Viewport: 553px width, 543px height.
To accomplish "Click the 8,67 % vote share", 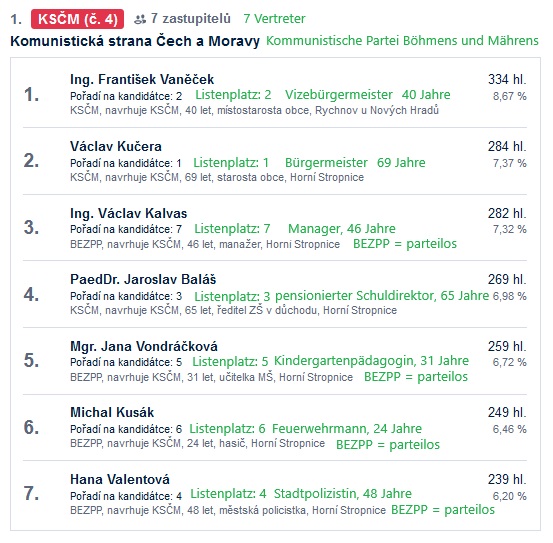I will click(x=510, y=96).
